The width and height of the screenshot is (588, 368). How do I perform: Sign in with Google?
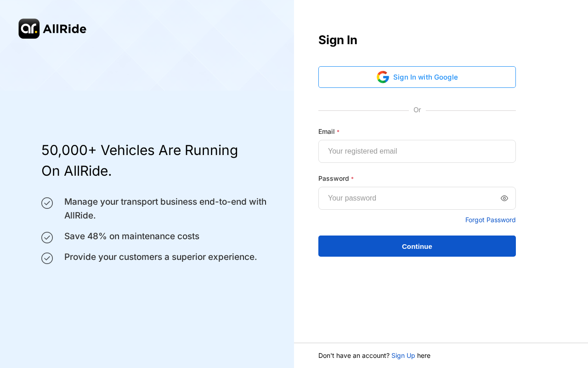[417, 77]
